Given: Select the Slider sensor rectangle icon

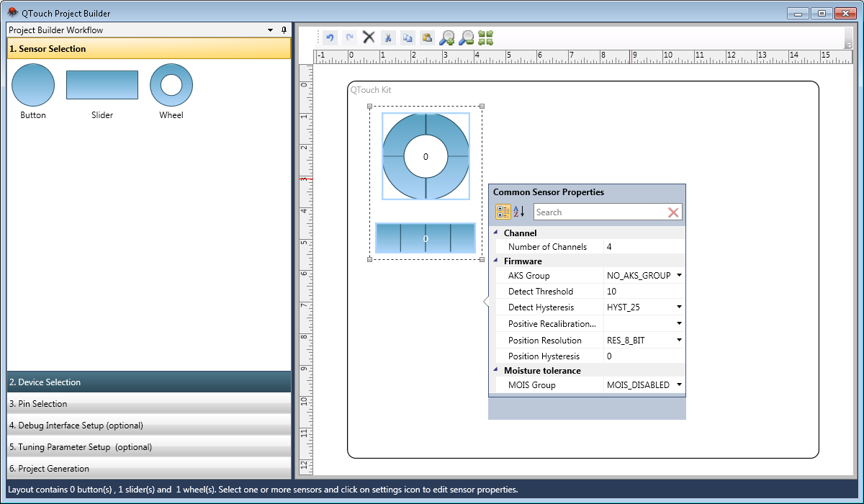Looking at the screenshot, I should point(102,85).
